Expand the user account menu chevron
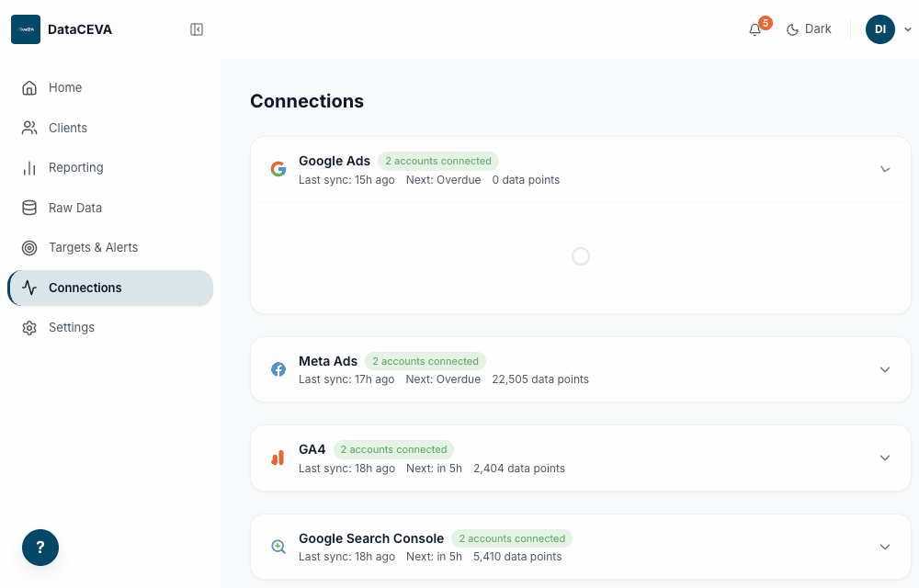The width and height of the screenshot is (919, 588). tap(908, 29)
